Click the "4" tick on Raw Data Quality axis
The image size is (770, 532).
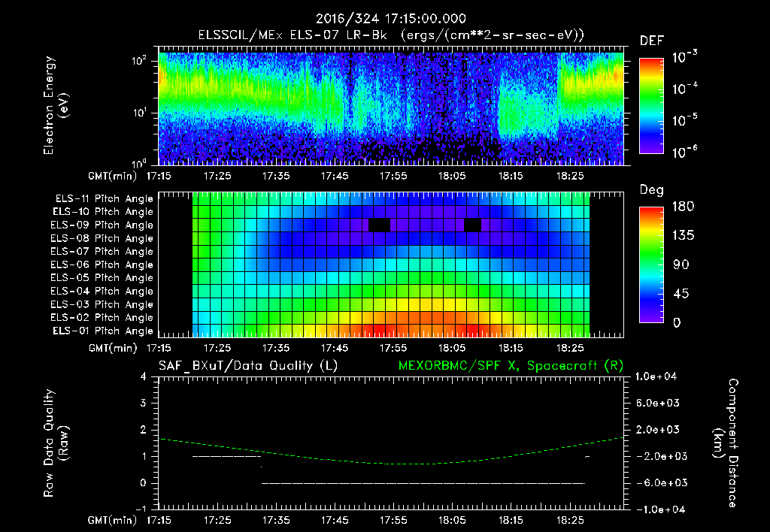click(143, 376)
